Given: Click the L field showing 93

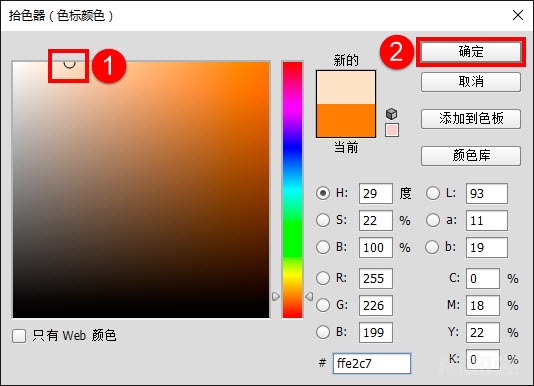Looking at the screenshot, I should 487,194.
